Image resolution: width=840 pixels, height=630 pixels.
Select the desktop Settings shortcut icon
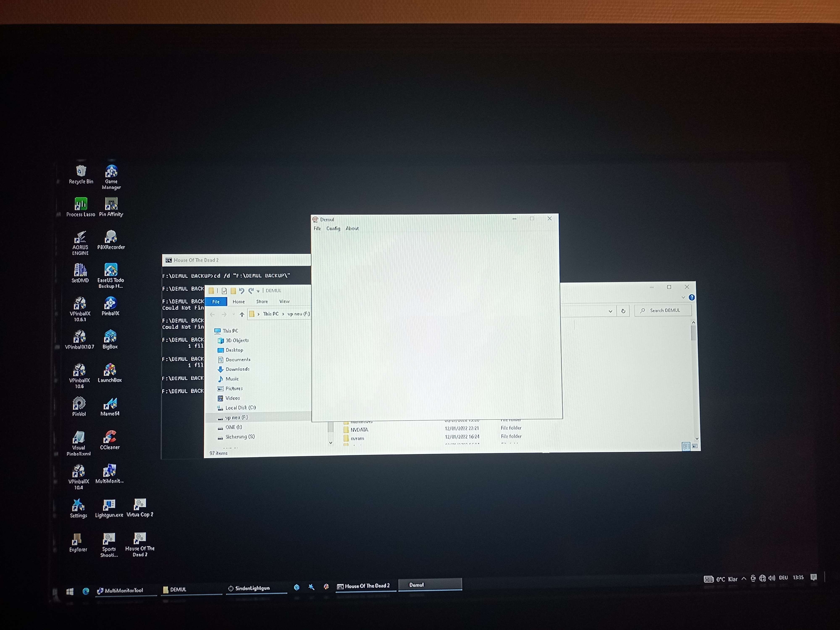tap(78, 509)
